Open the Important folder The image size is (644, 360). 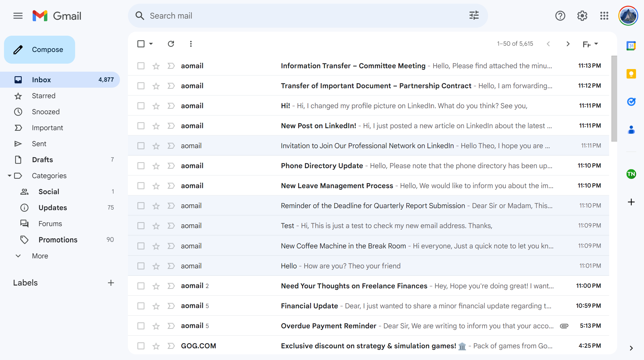pyautogui.click(x=47, y=127)
